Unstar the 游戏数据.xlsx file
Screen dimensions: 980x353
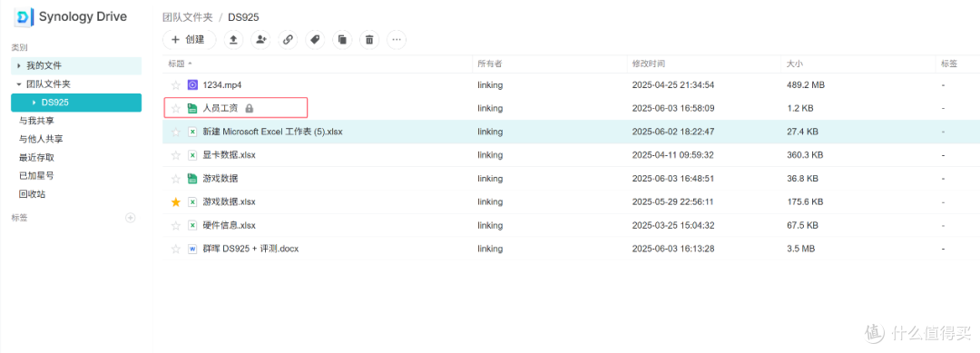176,201
